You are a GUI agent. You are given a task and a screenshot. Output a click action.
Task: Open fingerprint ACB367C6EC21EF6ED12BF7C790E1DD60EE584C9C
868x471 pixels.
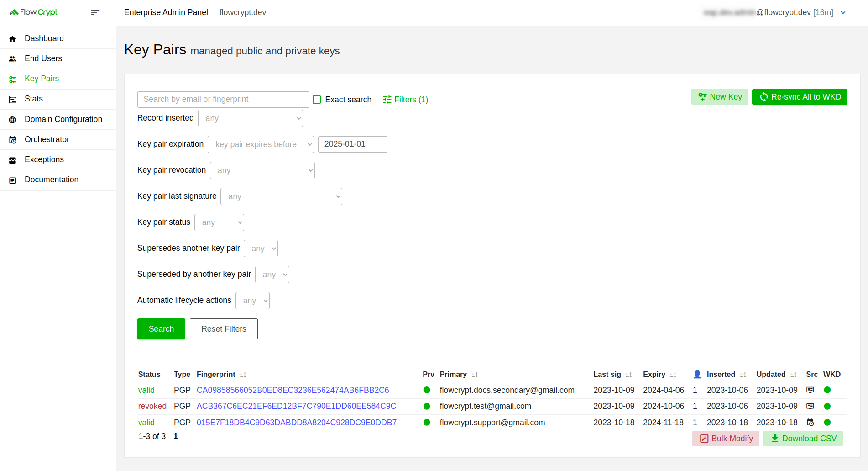point(296,406)
